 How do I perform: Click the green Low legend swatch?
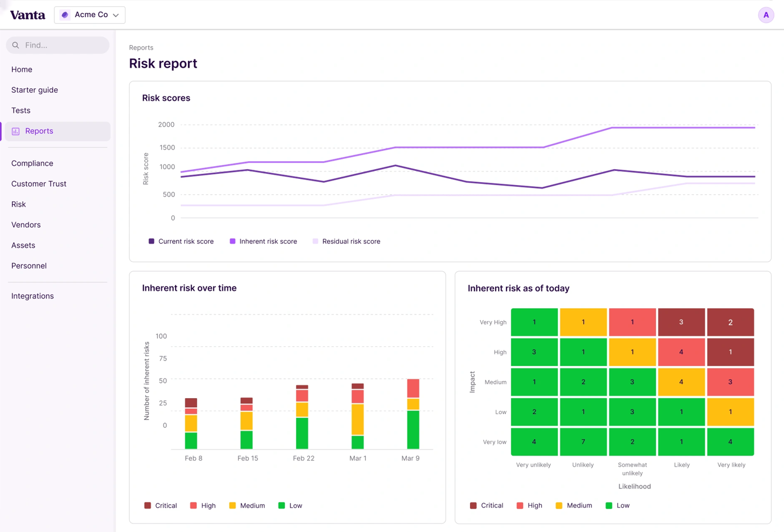point(281,505)
